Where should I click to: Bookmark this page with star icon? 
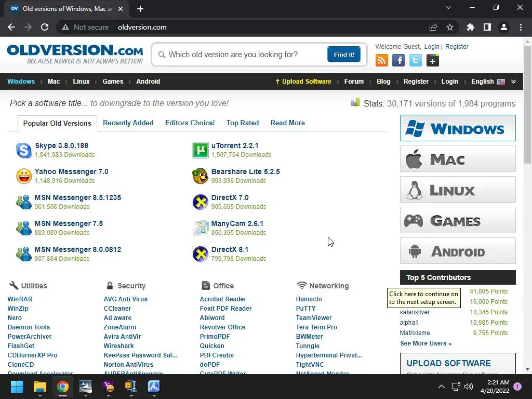(450, 27)
